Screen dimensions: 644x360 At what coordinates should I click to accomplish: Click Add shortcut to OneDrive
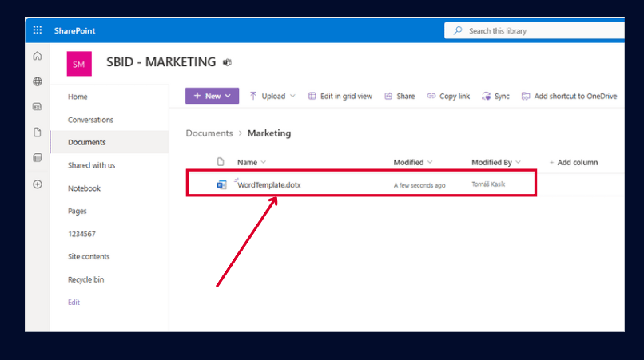(569, 96)
